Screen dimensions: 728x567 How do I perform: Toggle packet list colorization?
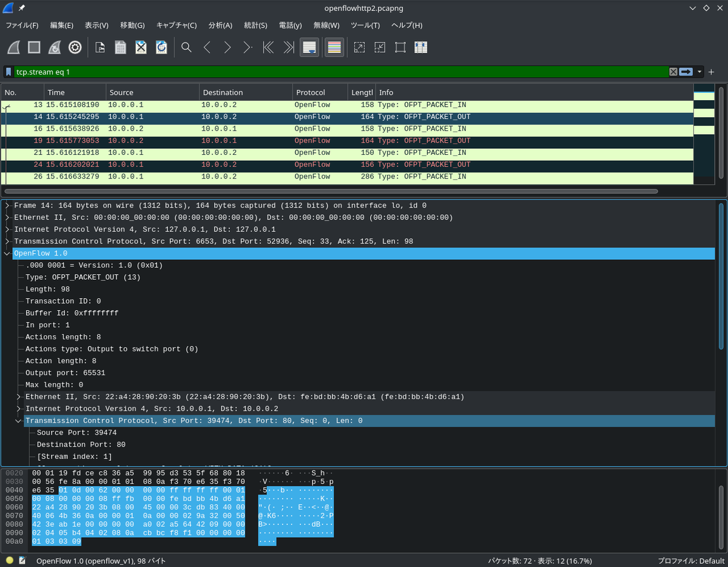click(334, 47)
